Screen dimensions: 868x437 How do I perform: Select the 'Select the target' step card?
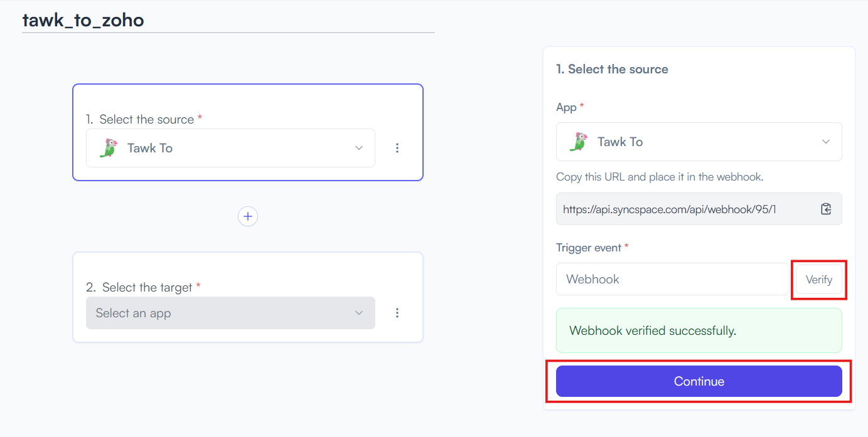(x=248, y=297)
